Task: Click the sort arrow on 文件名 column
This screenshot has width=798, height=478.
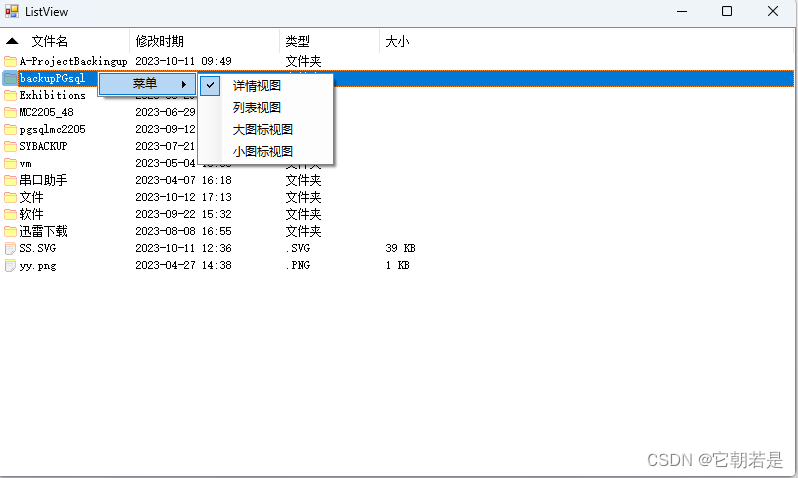Action: click(12, 41)
